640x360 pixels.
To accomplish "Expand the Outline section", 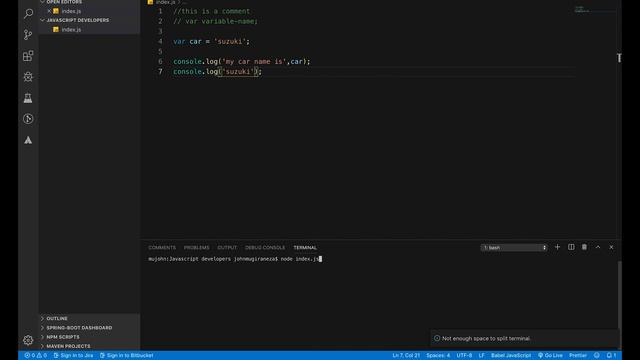I will (x=57, y=318).
